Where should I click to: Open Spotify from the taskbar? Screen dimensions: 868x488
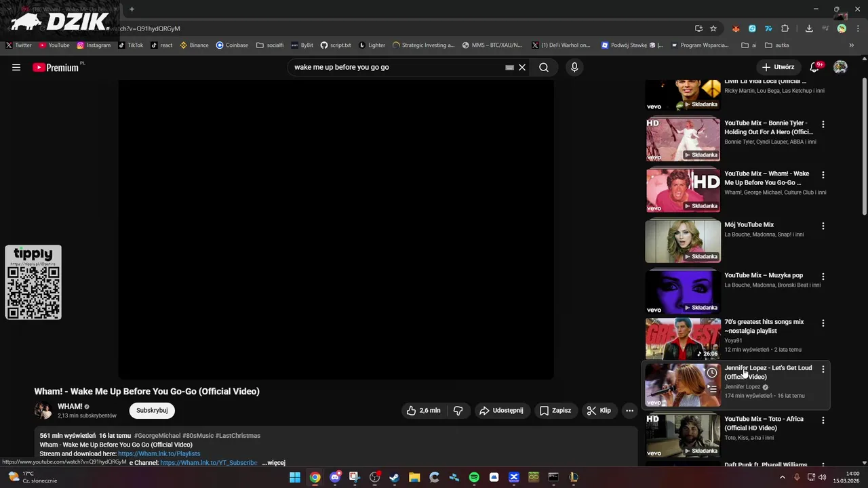(x=474, y=477)
